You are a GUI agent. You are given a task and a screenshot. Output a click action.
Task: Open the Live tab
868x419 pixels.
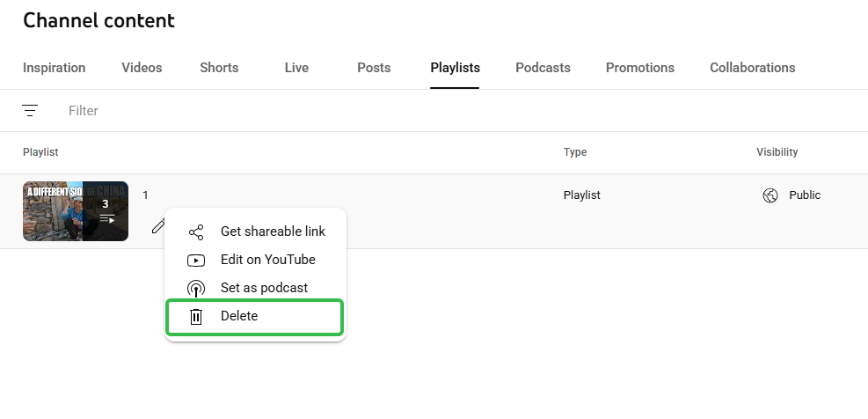[x=296, y=68]
